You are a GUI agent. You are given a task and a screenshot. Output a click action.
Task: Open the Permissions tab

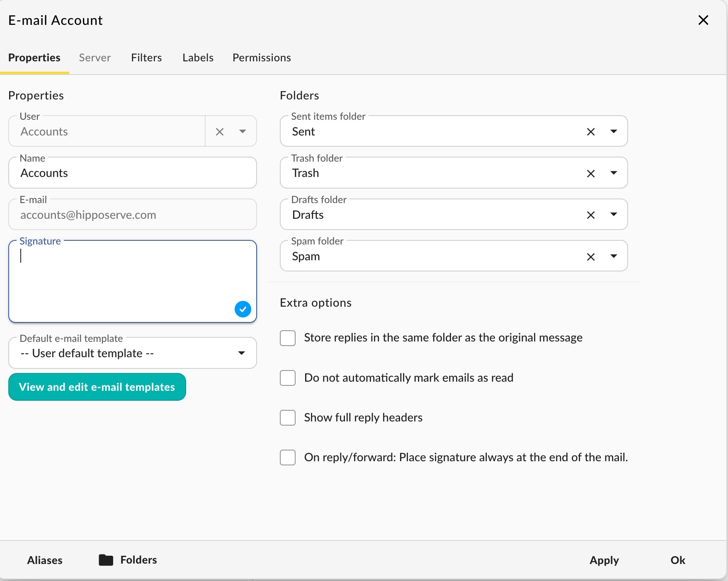(x=262, y=58)
